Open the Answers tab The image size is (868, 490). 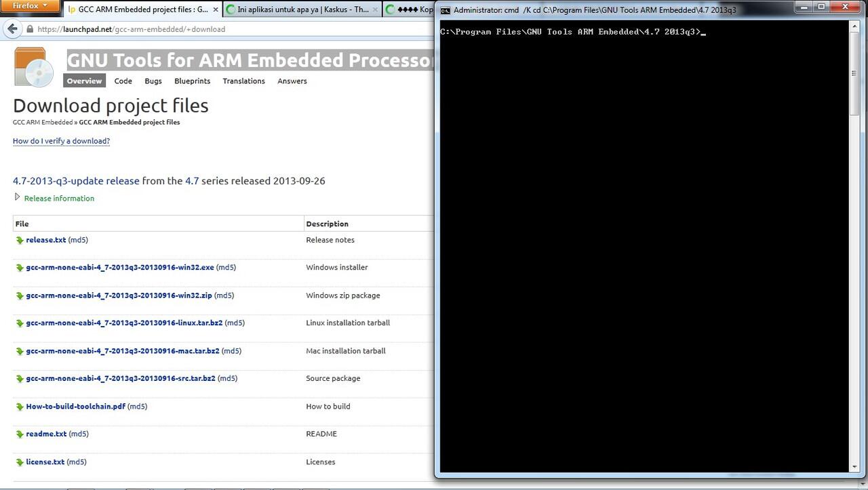[292, 81]
